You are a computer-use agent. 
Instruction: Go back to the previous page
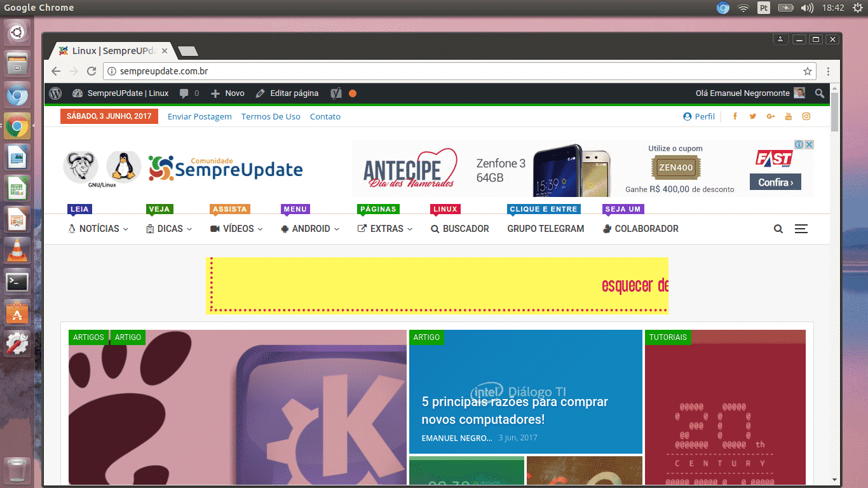coord(56,71)
